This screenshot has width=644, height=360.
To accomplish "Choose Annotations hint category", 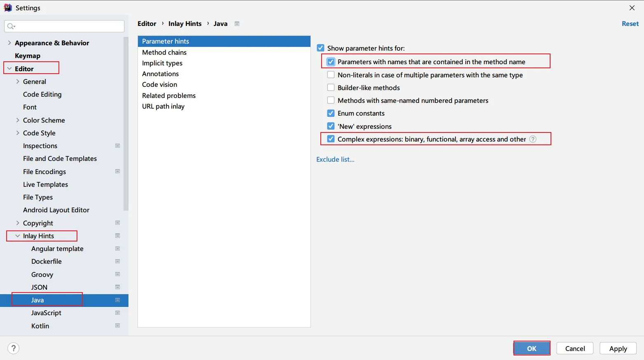I will [224, 74].
